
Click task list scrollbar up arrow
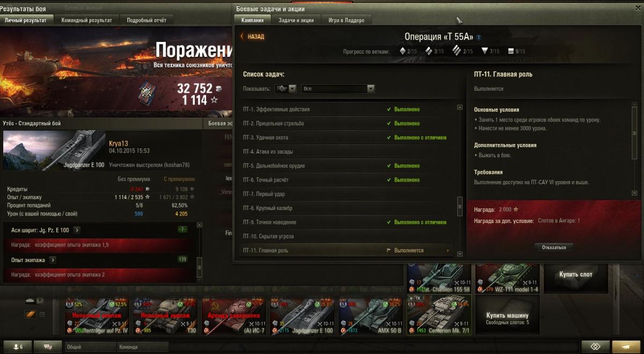[459, 107]
